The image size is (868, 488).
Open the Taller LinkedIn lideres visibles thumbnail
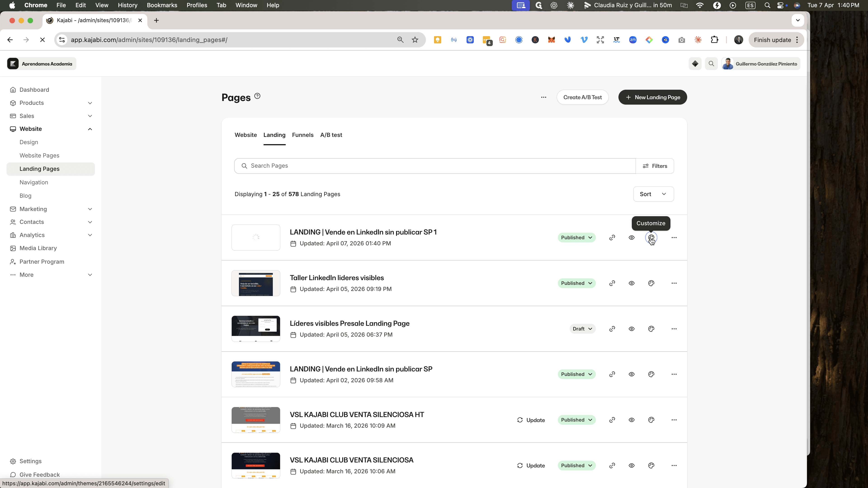tap(256, 283)
